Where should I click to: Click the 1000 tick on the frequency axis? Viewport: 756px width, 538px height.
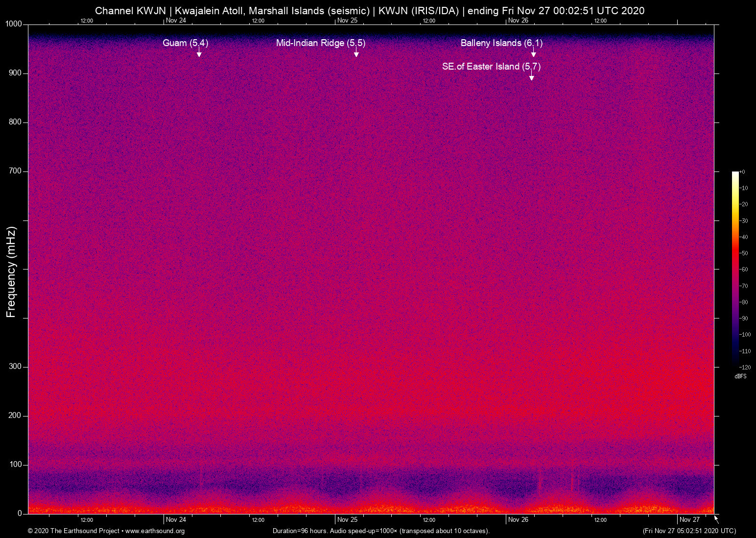coord(13,24)
